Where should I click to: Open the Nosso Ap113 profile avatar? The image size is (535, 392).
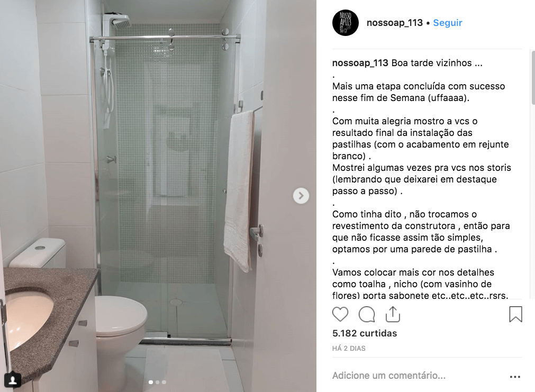[346, 23]
